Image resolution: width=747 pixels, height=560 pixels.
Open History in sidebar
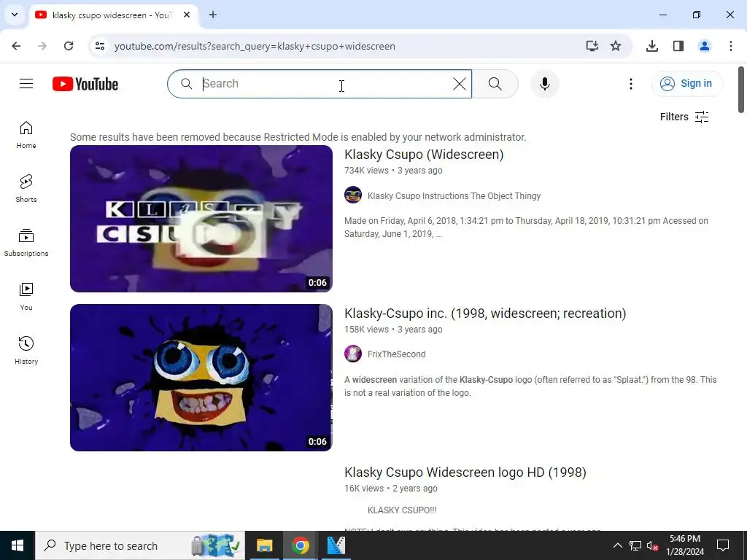[x=26, y=351]
